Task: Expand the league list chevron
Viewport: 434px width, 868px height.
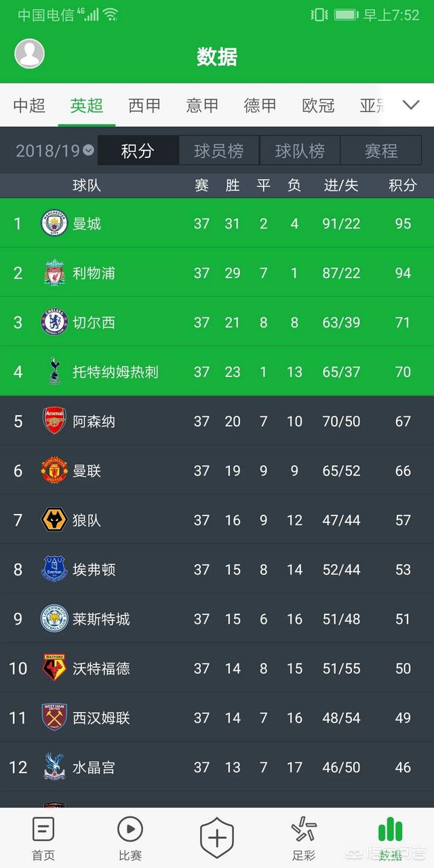Action: (411, 105)
